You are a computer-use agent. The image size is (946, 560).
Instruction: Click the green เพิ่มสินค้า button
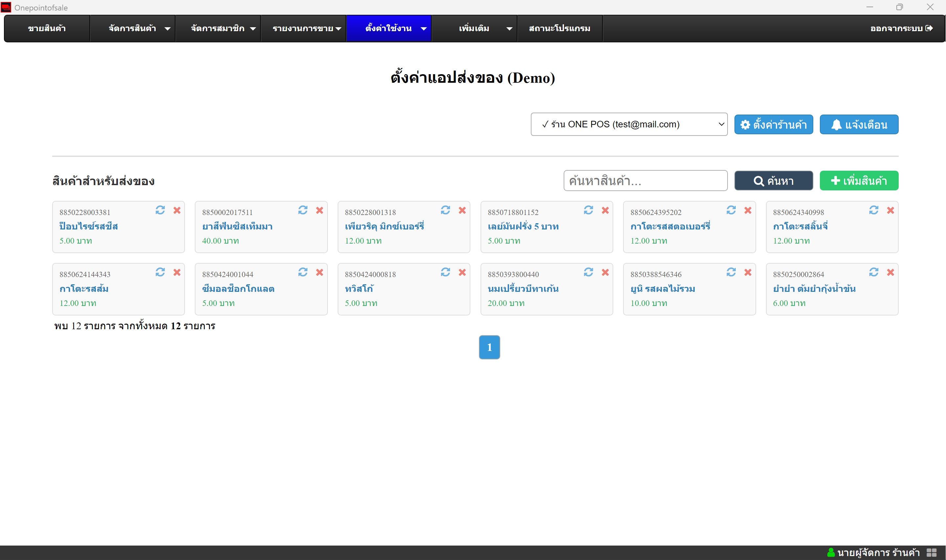tap(859, 181)
